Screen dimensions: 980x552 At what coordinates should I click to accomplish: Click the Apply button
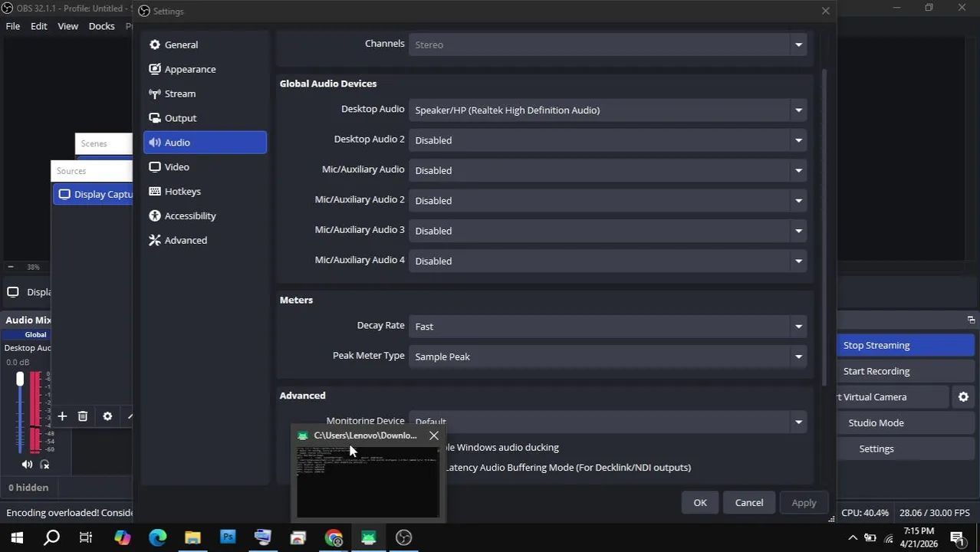(804, 503)
